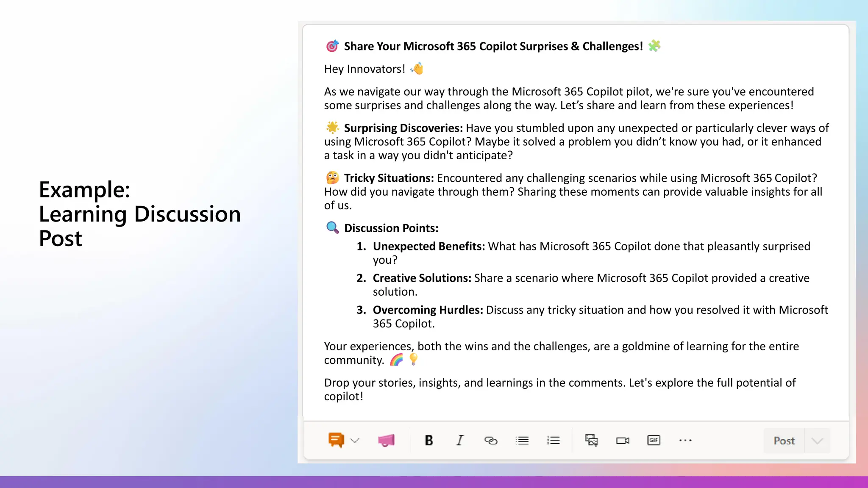Apply numbered list formatting
Viewport: 868px width, 488px height.
[x=553, y=441]
